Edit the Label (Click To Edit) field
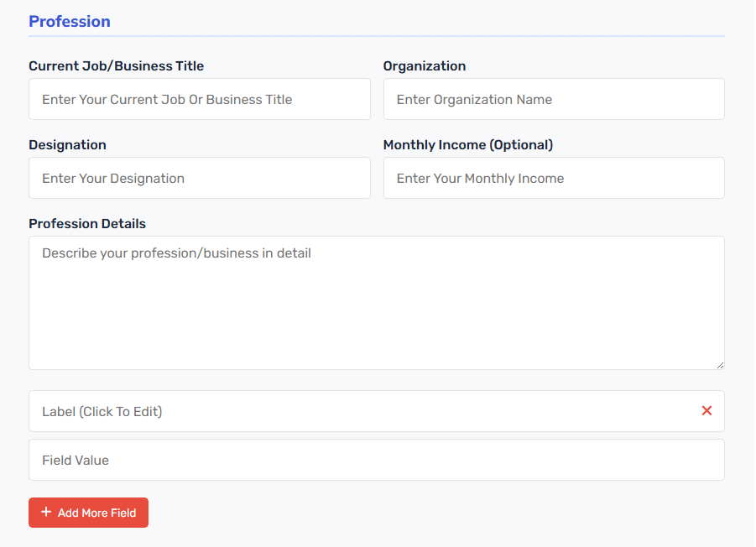This screenshot has width=756, height=547. (x=376, y=411)
